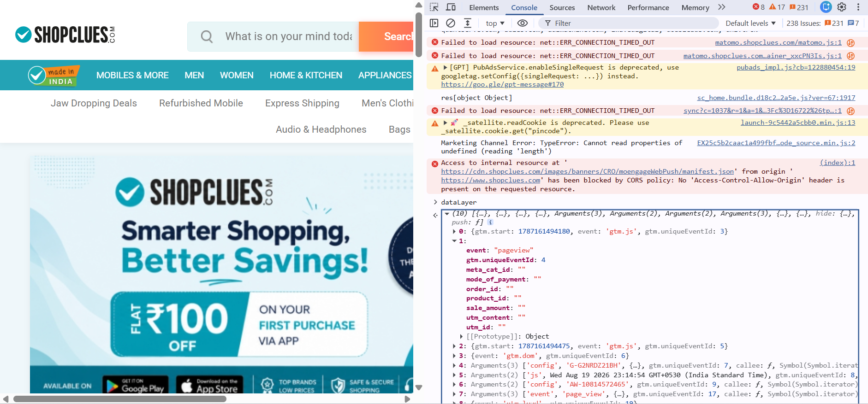Click the preserve log upload-arrow toolbar icon
The width and height of the screenshot is (868, 404).
tap(467, 23)
